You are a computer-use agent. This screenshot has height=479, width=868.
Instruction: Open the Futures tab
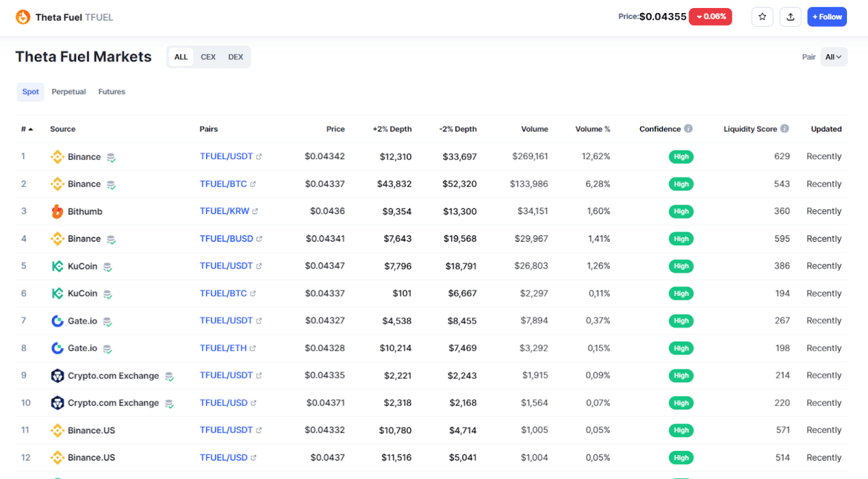tap(111, 92)
